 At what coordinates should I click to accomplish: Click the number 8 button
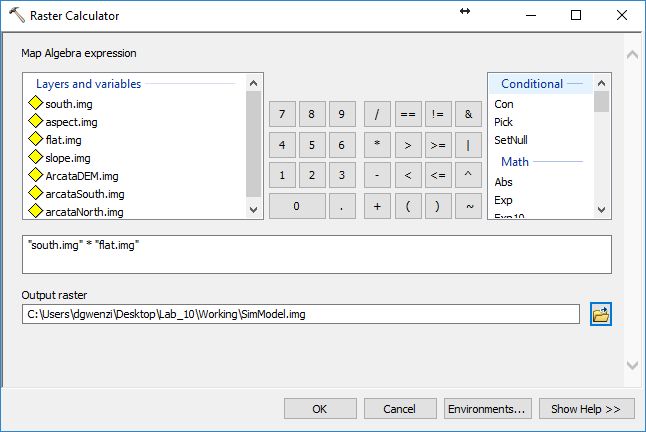312,114
